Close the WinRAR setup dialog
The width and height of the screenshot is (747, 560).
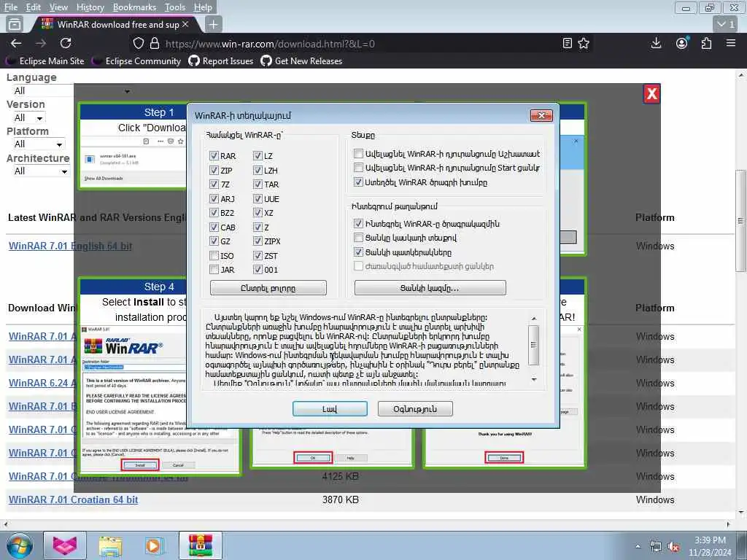click(x=542, y=116)
